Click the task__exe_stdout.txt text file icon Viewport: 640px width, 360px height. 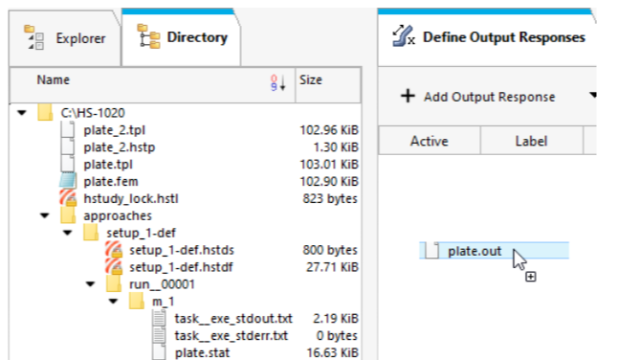click(x=159, y=318)
